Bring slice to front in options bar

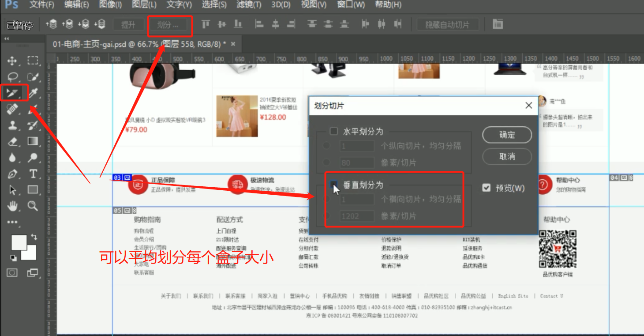tap(52, 24)
